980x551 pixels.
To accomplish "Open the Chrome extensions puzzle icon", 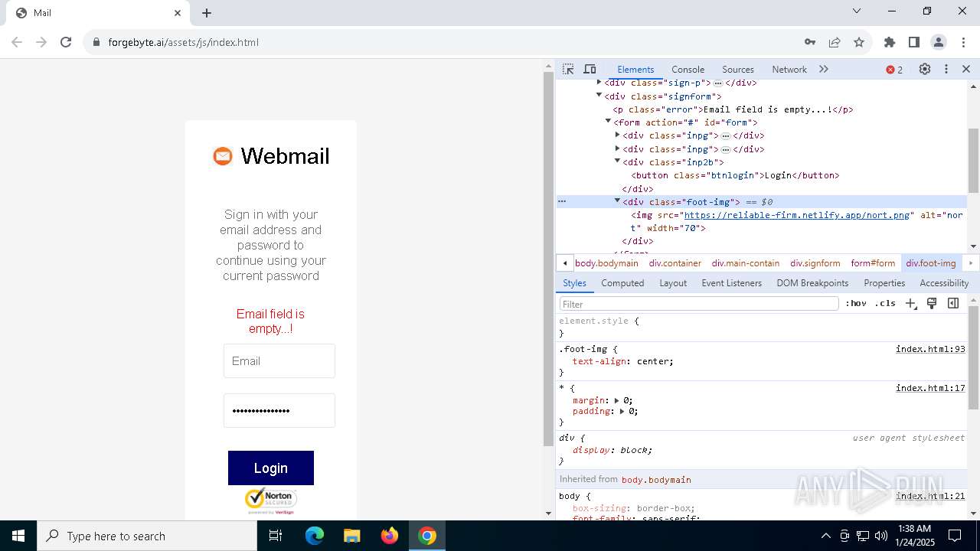I will coord(890,42).
